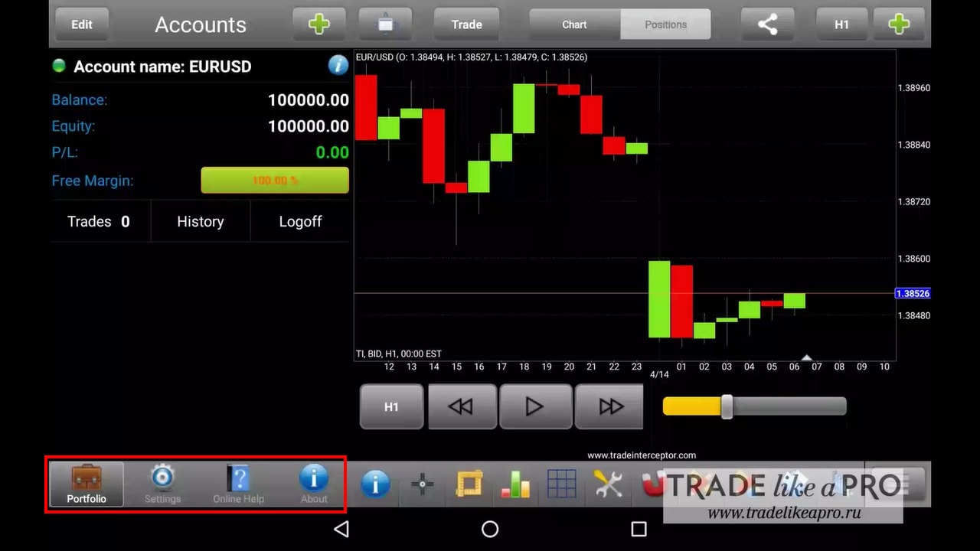Add a new chart with rightmost green plus

coord(899,24)
